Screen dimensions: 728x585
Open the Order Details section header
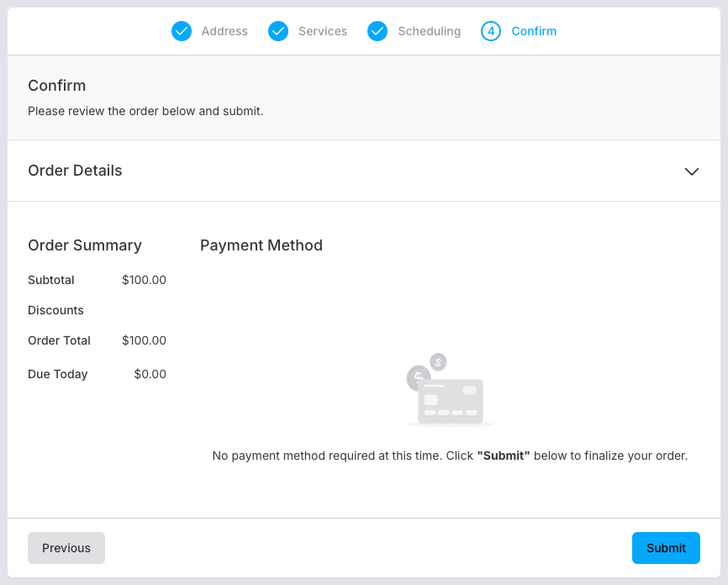pyautogui.click(x=75, y=171)
